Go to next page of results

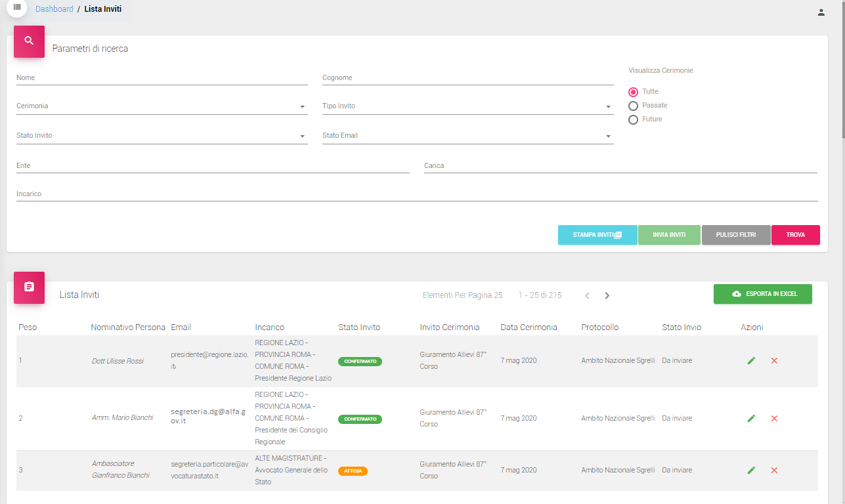point(607,295)
